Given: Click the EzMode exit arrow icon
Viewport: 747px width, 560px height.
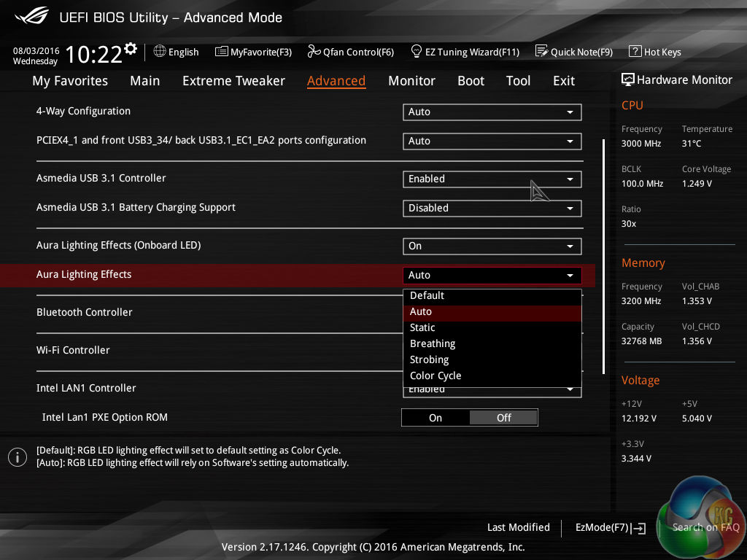Looking at the screenshot, I should [x=638, y=528].
